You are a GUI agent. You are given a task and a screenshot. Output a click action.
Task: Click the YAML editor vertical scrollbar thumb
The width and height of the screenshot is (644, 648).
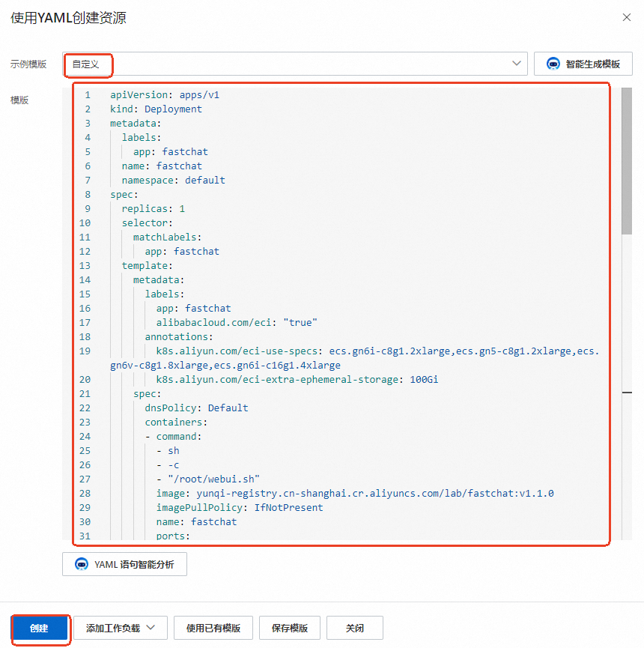627,161
